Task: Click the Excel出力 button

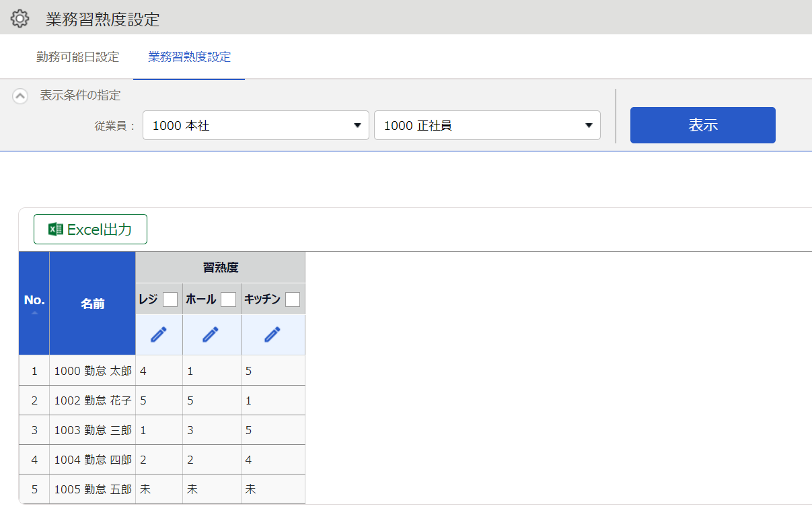Action: 91,230
